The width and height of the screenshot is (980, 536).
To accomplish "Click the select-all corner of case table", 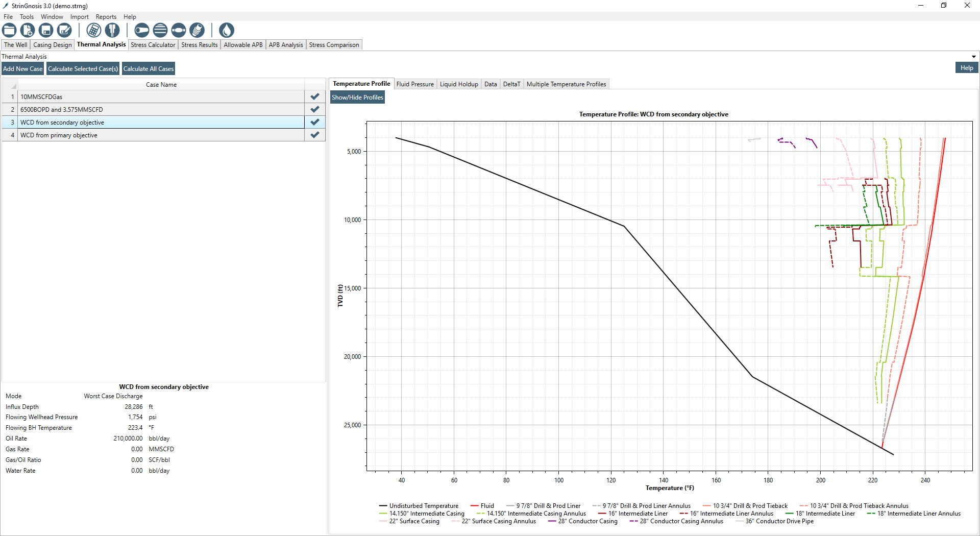I will (x=10, y=84).
